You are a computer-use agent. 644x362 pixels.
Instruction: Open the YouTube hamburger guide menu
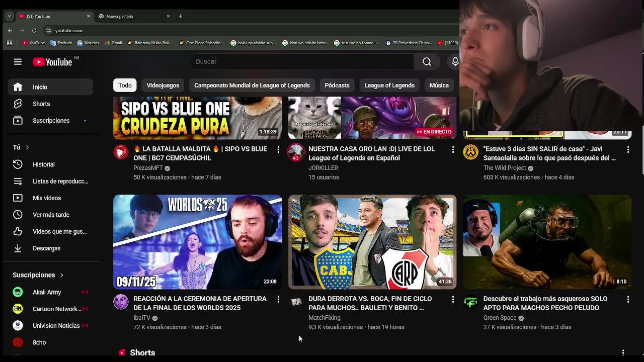click(18, 62)
